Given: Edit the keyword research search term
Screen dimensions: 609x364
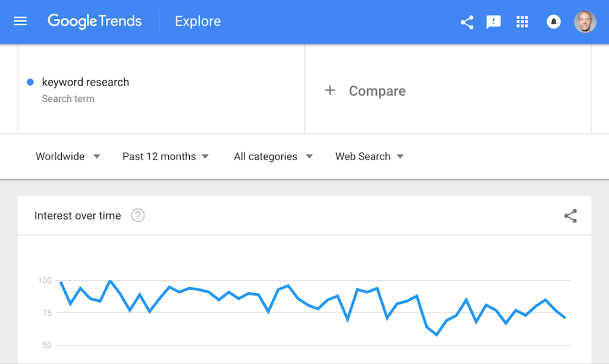Looking at the screenshot, I should point(86,82).
